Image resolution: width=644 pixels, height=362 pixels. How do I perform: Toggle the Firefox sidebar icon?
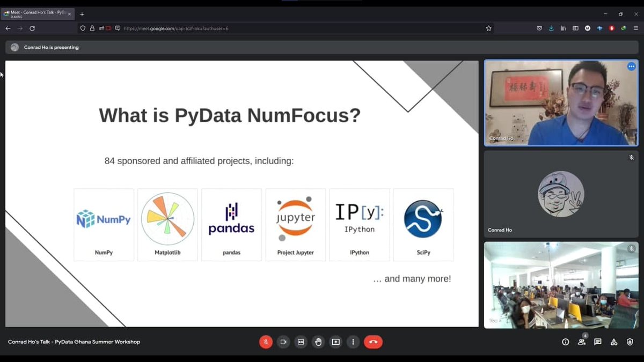coord(575,28)
